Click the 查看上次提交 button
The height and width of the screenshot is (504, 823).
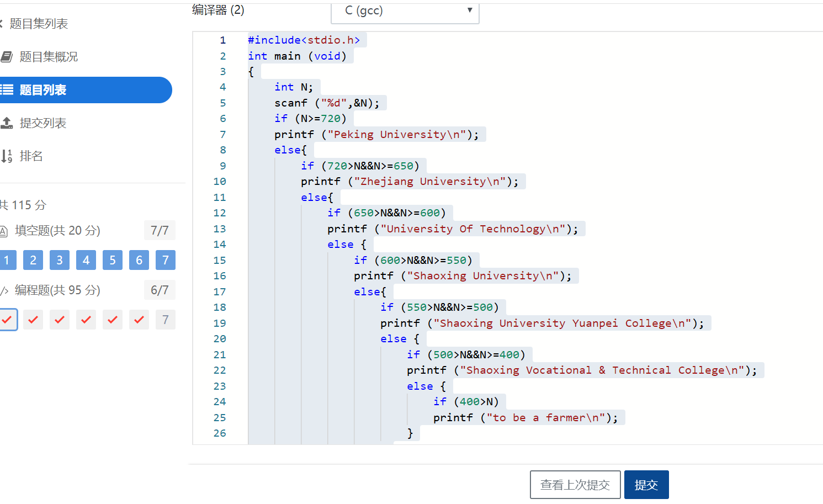pyautogui.click(x=575, y=485)
